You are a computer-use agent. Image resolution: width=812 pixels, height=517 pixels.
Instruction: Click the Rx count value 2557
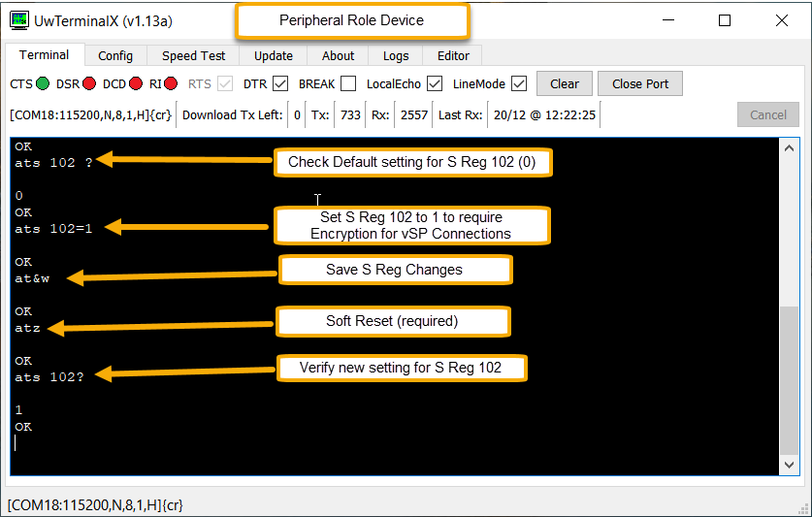pos(414,115)
